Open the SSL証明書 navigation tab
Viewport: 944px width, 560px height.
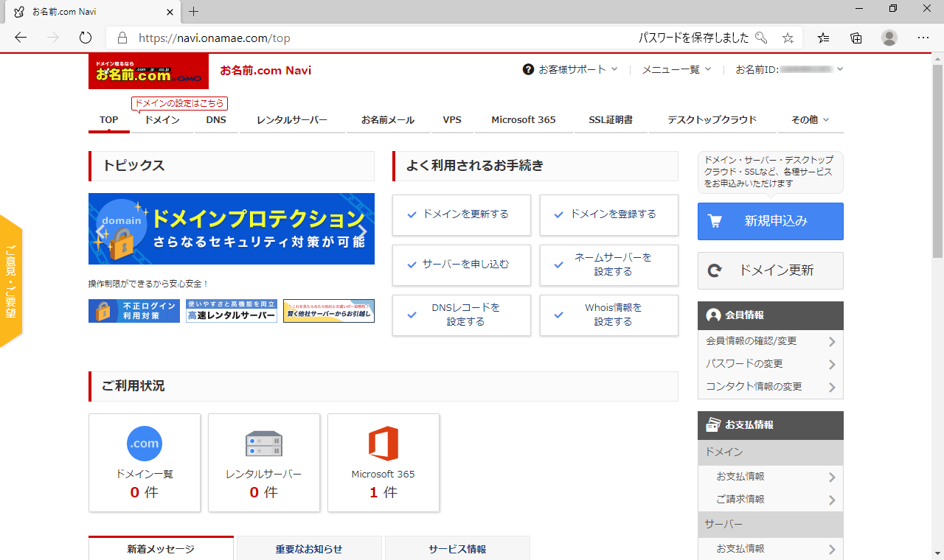click(x=611, y=119)
